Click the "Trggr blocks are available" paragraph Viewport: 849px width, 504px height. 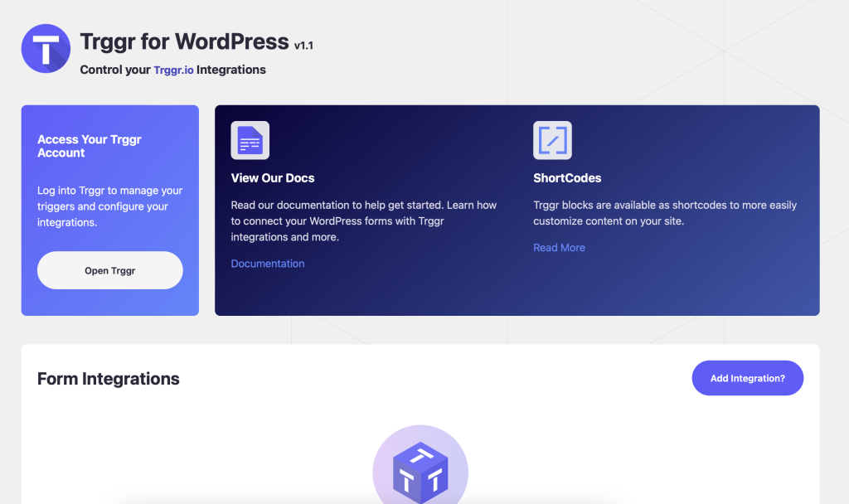(x=665, y=213)
